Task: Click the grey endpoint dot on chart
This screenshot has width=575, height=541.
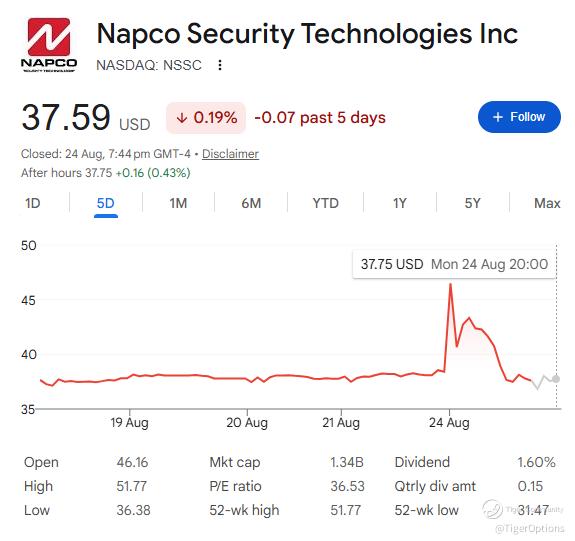Action: (x=556, y=379)
